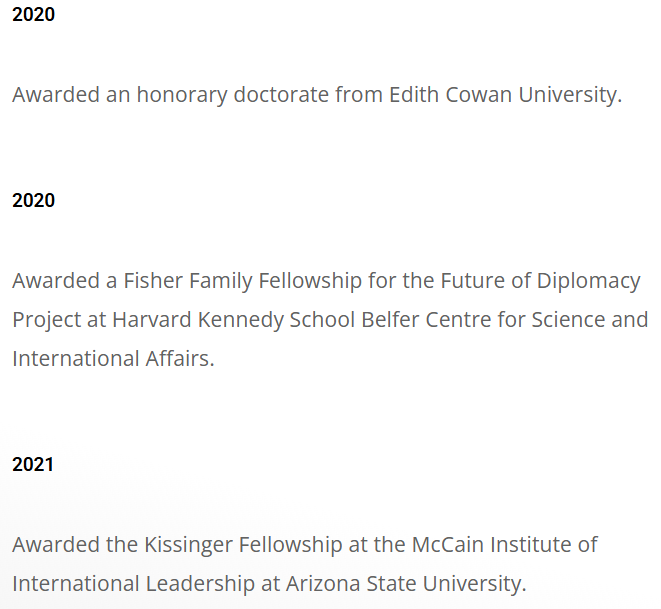Click the word "Project" before Harvard Kennedy School

tap(44, 319)
